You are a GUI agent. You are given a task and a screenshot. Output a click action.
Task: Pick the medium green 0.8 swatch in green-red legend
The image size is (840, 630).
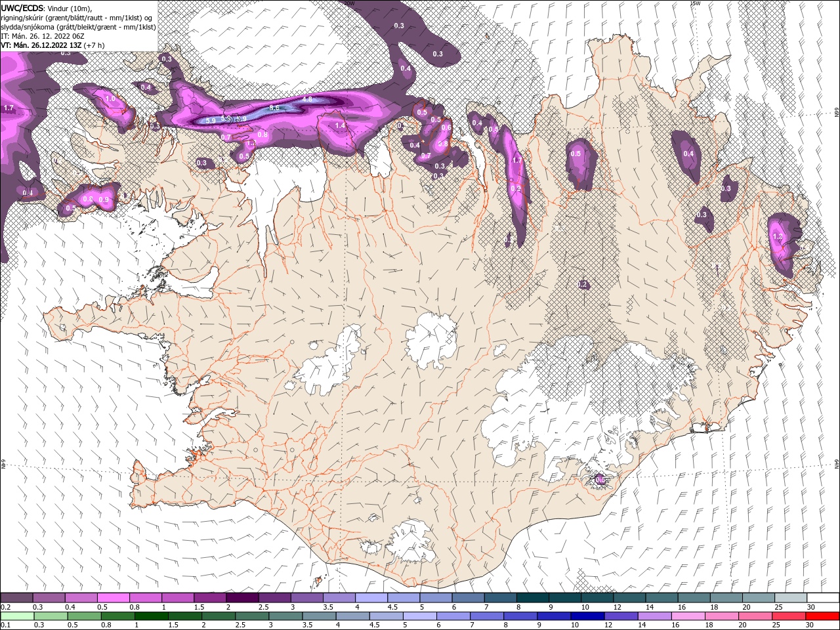[x=117, y=616]
